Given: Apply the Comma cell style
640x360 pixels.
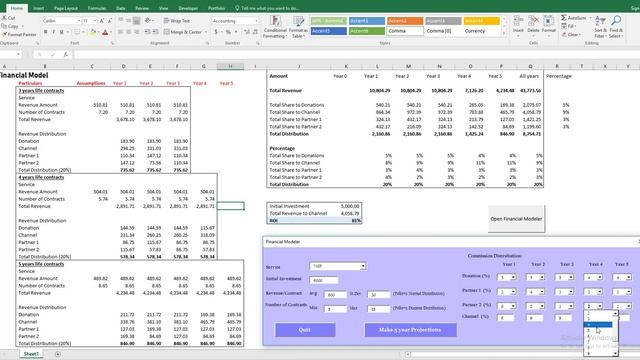Looking at the screenshot, I should pos(406,31).
